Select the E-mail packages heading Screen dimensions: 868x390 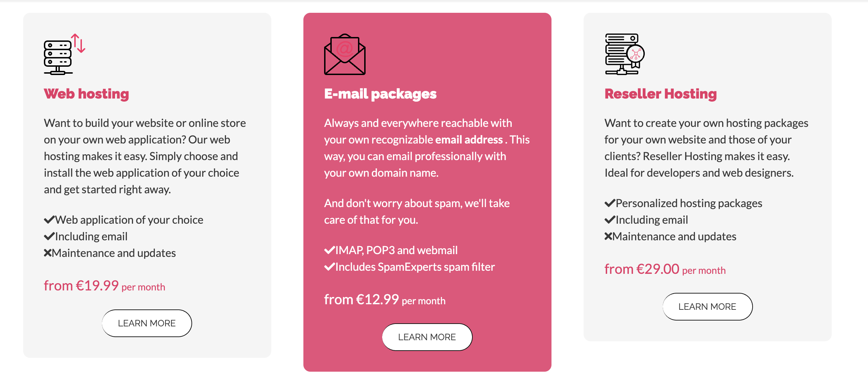[x=380, y=93]
